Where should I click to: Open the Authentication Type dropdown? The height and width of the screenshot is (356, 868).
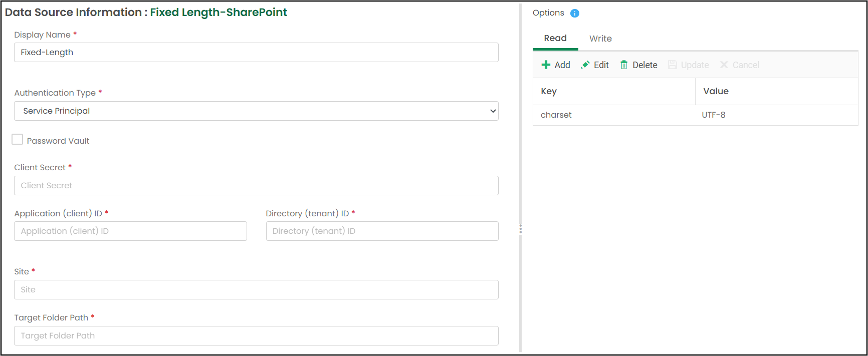coord(256,111)
